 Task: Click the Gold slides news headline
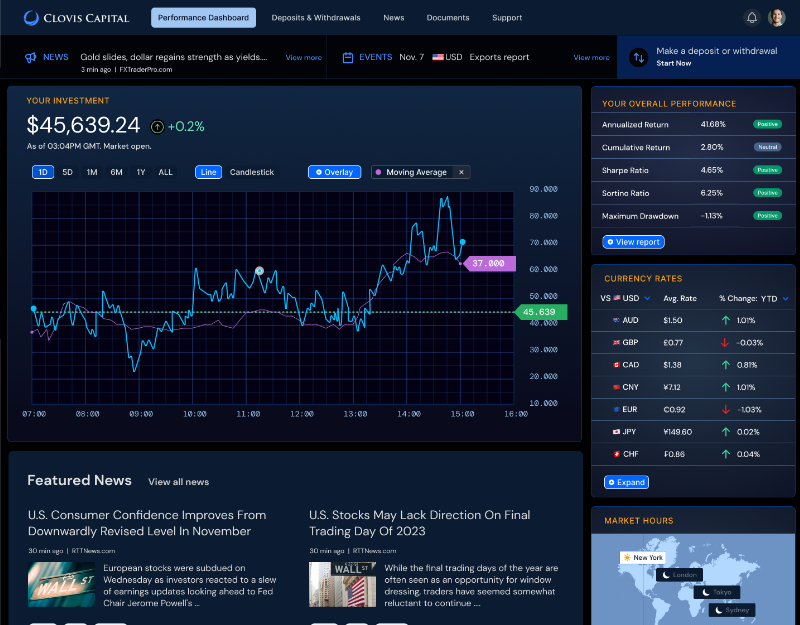174,57
